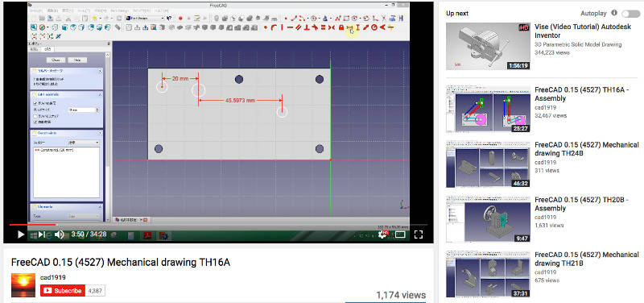Toggle the last checked Edit controls checkbox
The width and height of the screenshot is (644, 303).
pos(35,122)
